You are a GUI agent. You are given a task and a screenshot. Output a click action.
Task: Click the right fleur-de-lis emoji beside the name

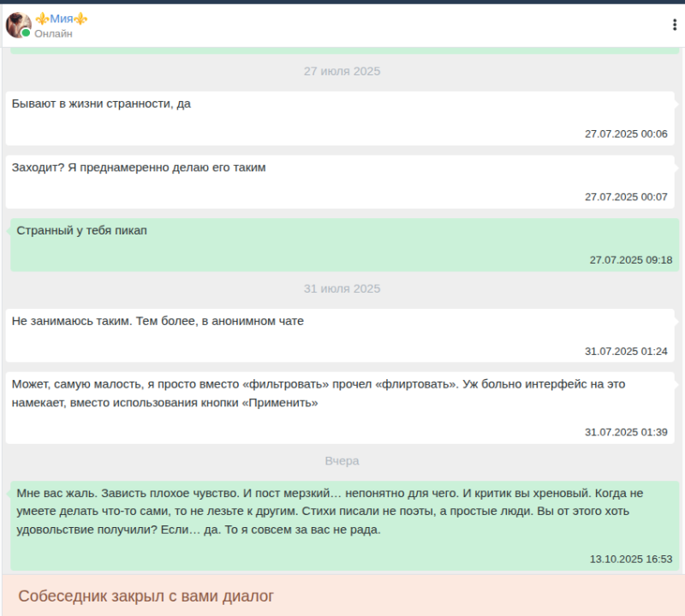(x=80, y=19)
